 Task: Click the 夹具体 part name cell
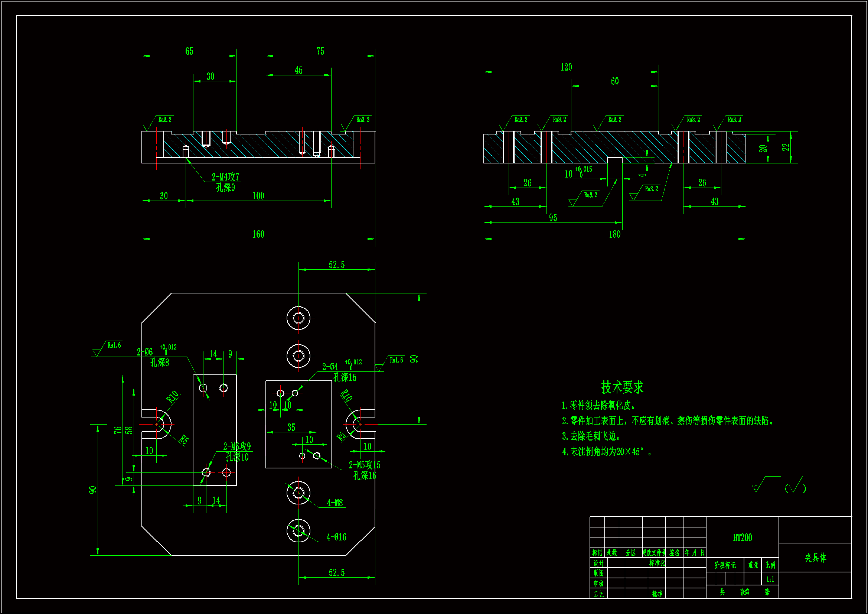click(x=815, y=557)
